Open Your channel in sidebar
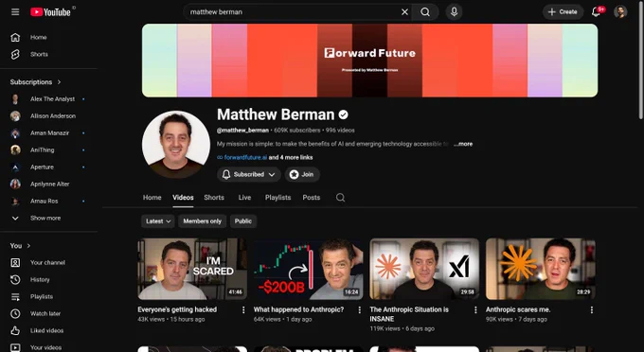This screenshot has width=644, height=352. tap(48, 262)
